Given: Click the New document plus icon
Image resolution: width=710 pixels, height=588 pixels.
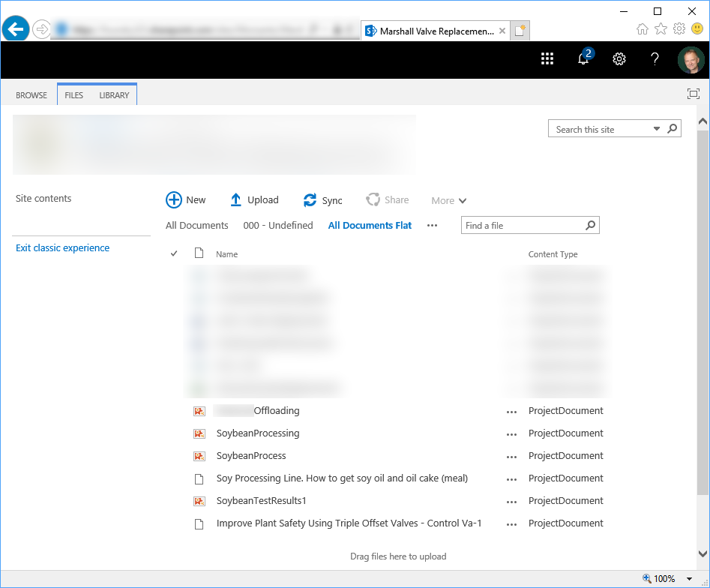Looking at the screenshot, I should point(174,199).
